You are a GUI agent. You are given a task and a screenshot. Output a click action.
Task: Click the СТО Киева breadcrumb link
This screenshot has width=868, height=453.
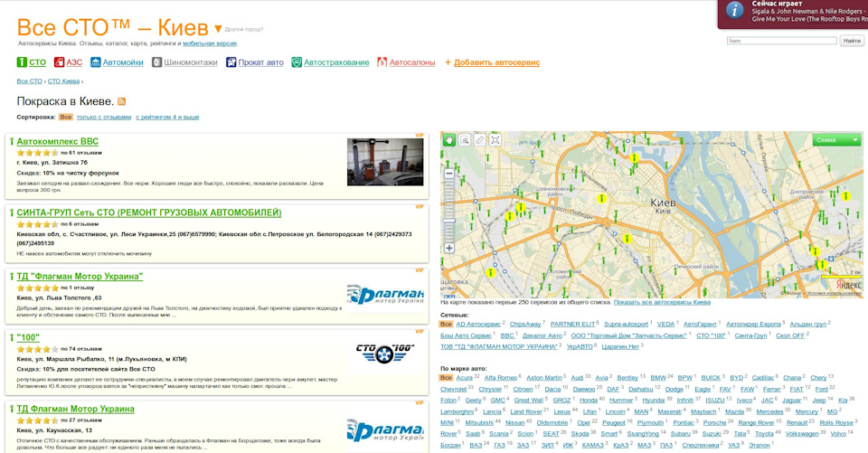click(63, 80)
